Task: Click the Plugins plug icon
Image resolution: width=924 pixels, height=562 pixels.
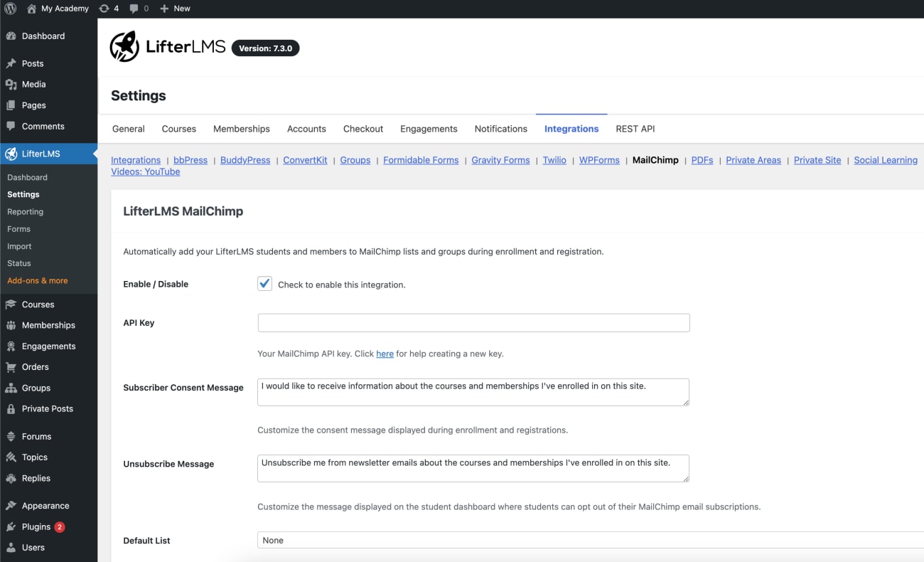Action: 11,527
